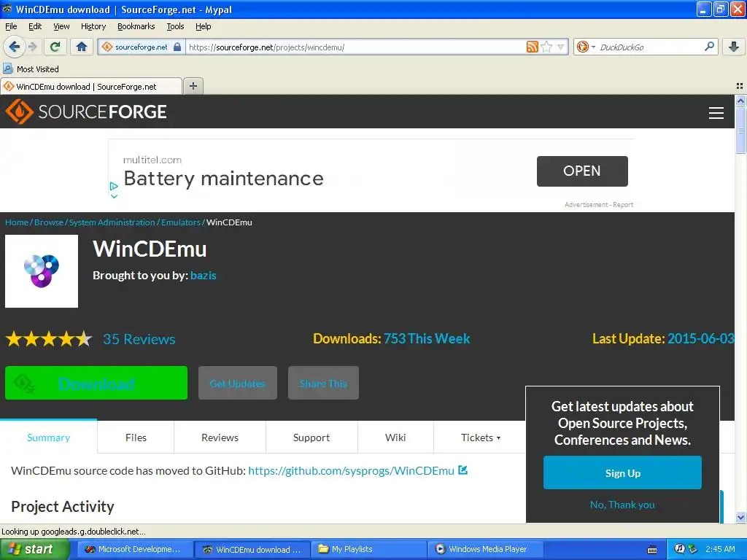
Task: Go back with the browser back arrow
Action: click(15, 47)
